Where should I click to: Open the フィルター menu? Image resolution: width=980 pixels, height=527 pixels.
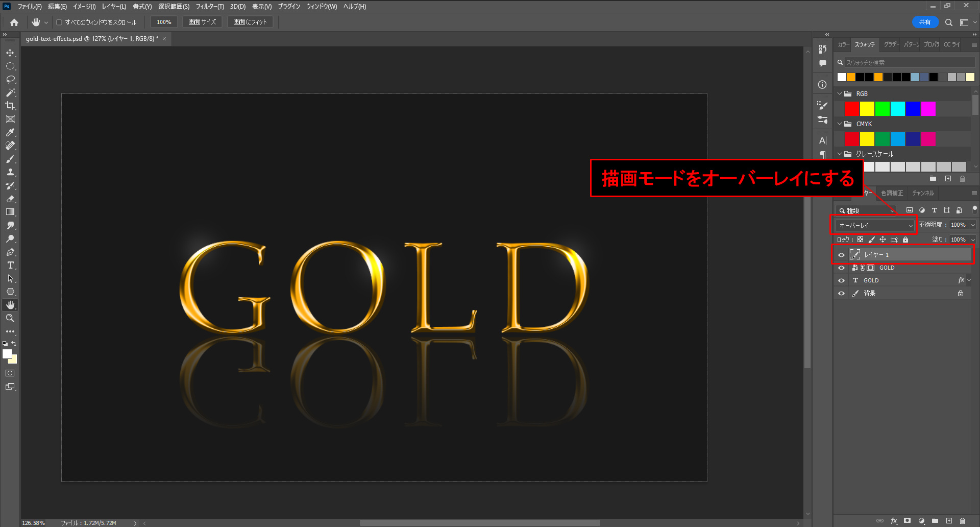pos(209,7)
